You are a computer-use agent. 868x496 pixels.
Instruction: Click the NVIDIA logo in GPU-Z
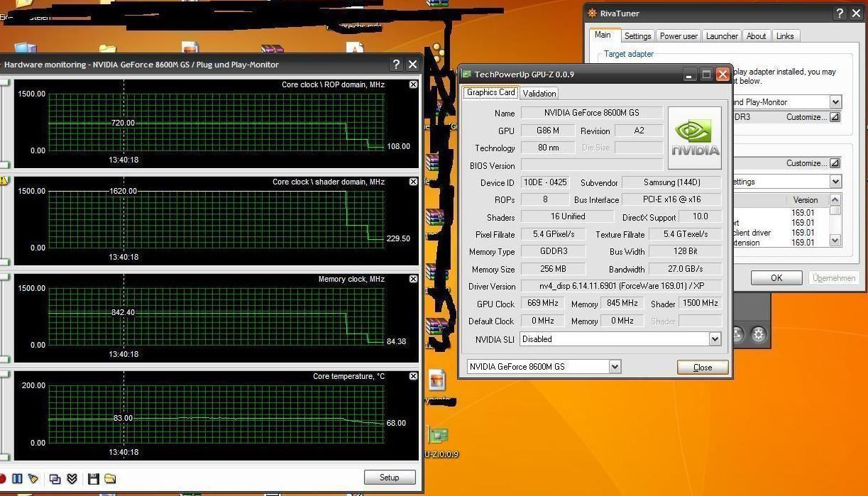[x=696, y=138]
